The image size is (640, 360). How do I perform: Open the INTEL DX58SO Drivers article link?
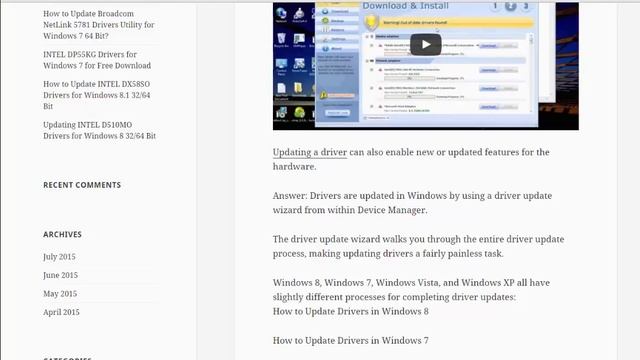coord(97,95)
